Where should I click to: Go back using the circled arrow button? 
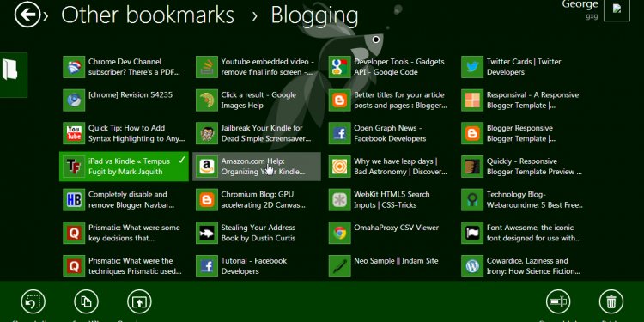pyautogui.click(x=27, y=15)
